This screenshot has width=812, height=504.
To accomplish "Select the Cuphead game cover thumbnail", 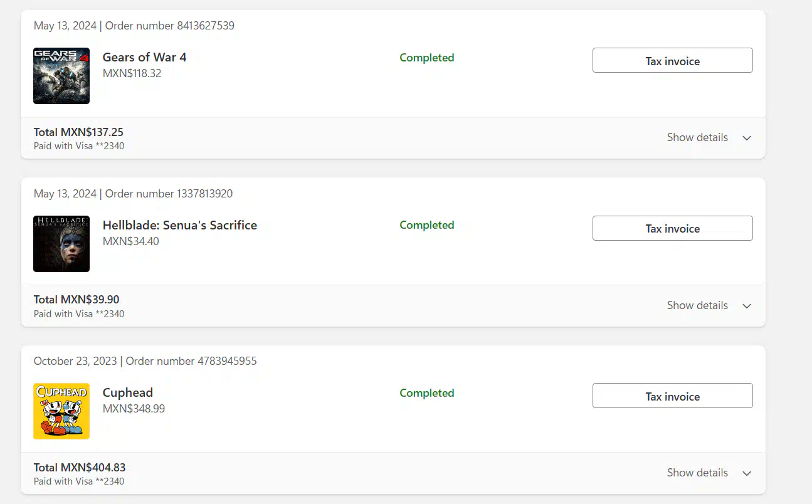I will click(x=61, y=411).
